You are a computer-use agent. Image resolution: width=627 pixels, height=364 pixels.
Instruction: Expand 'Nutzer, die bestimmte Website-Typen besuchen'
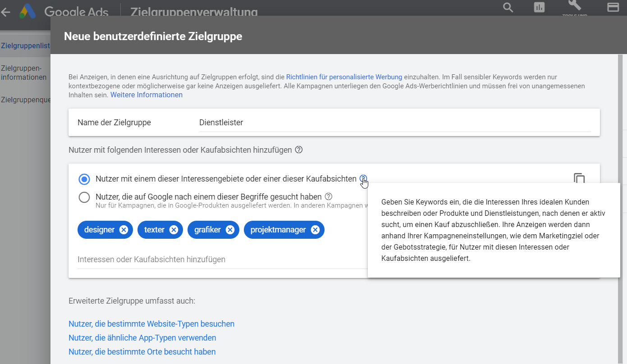pyautogui.click(x=151, y=323)
